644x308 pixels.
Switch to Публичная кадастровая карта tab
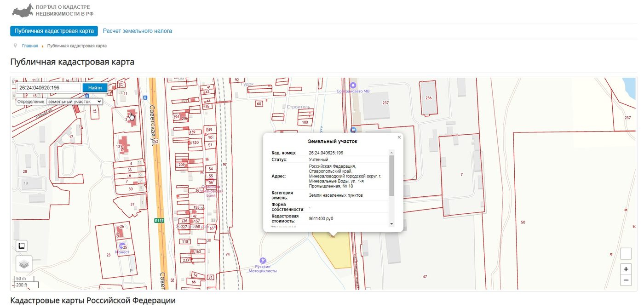pyautogui.click(x=54, y=31)
